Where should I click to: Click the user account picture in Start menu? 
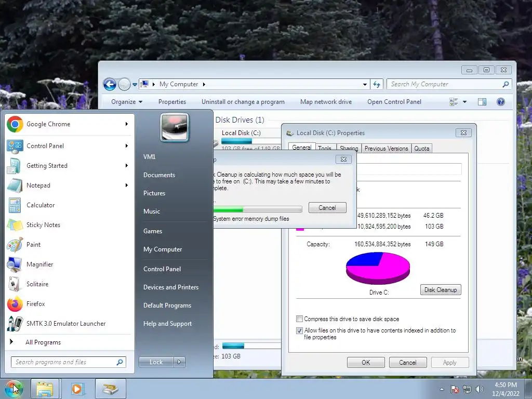(175, 128)
